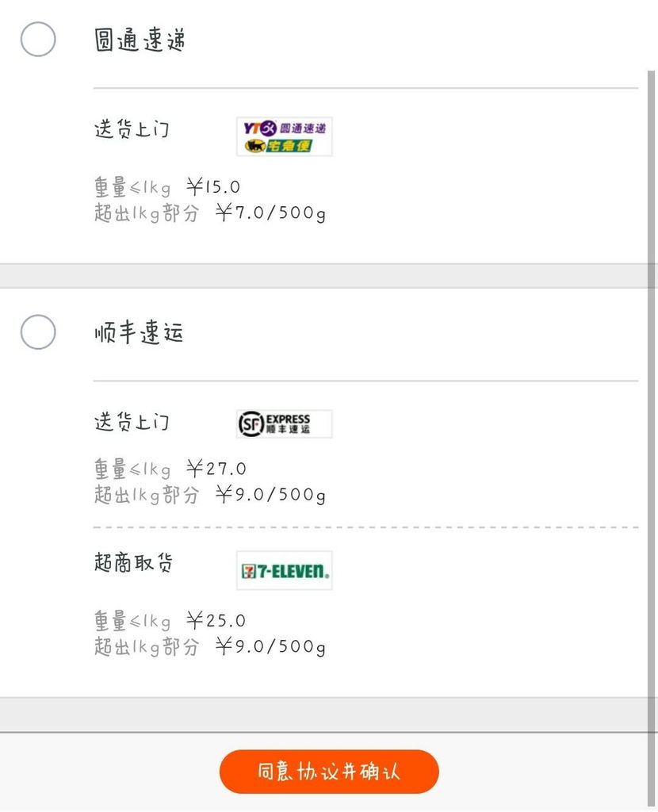Select the 顺丰速运 radio button

[x=38, y=331]
